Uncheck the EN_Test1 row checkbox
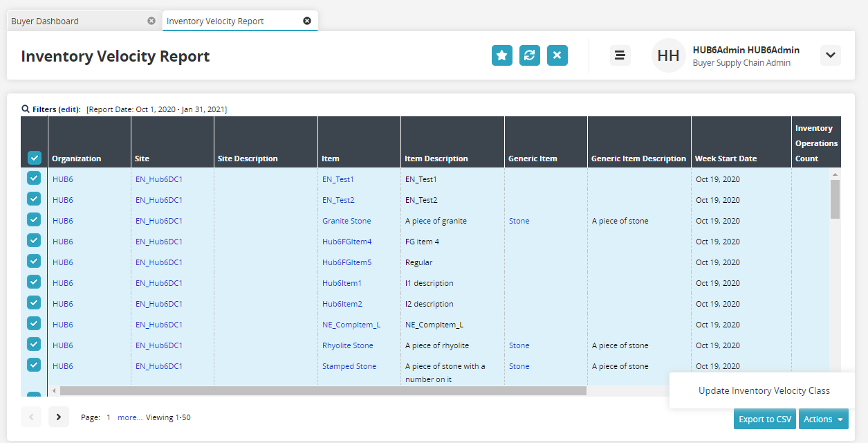This screenshot has width=868, height=443. [x=34, y=179]
